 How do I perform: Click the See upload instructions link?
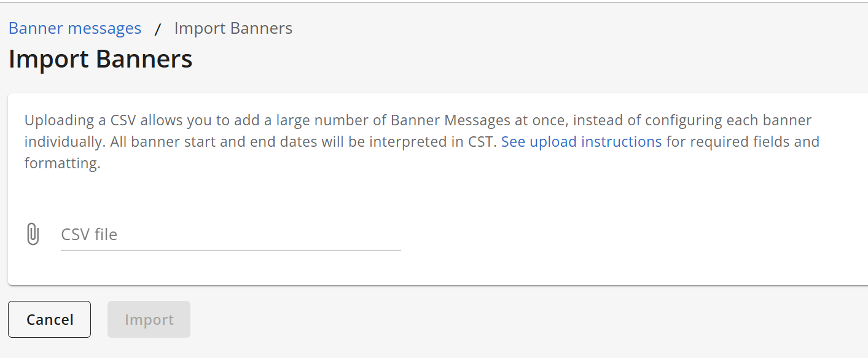[x=581, y=142]
